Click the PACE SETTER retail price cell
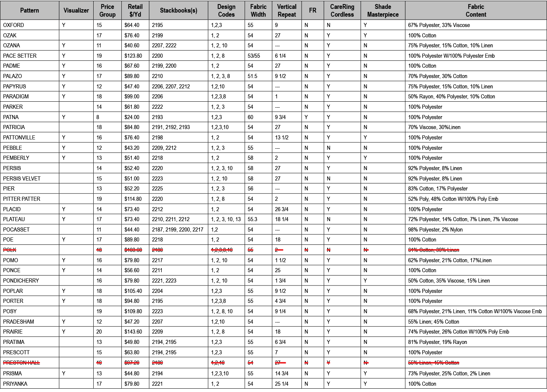The image size is (547, 392). [134, 56]
